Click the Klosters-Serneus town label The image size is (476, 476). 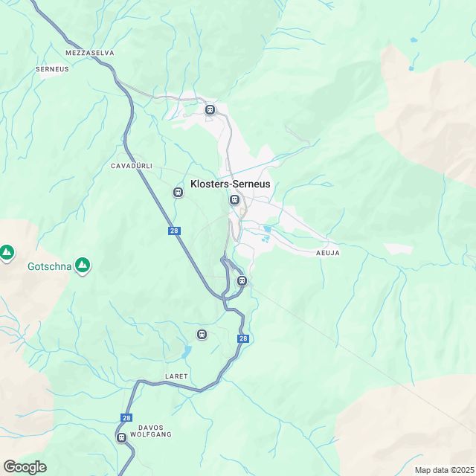click(230, 184)
